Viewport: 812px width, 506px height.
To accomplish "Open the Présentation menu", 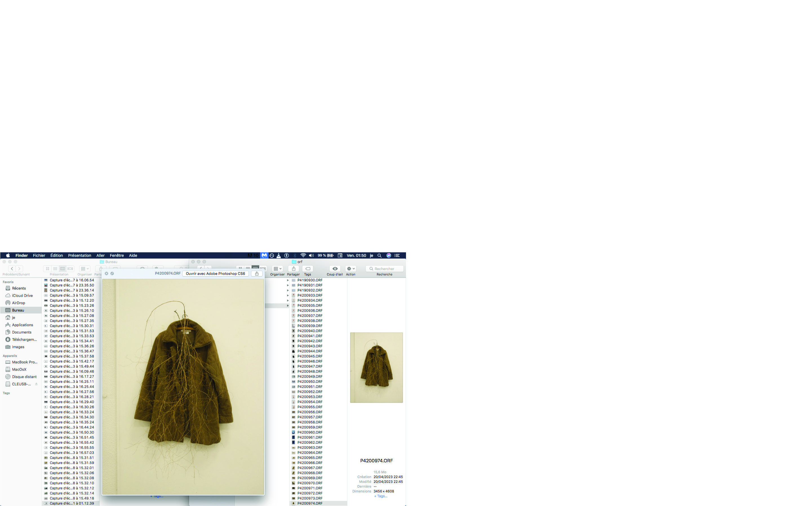I will click(x=79, y=256).
